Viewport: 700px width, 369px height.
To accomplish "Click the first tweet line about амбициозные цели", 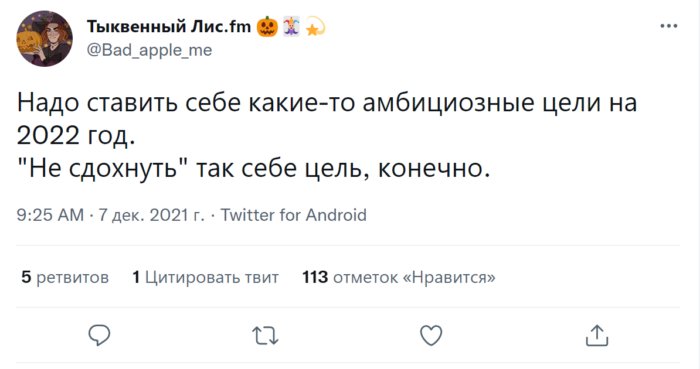I will click(327, 103).
